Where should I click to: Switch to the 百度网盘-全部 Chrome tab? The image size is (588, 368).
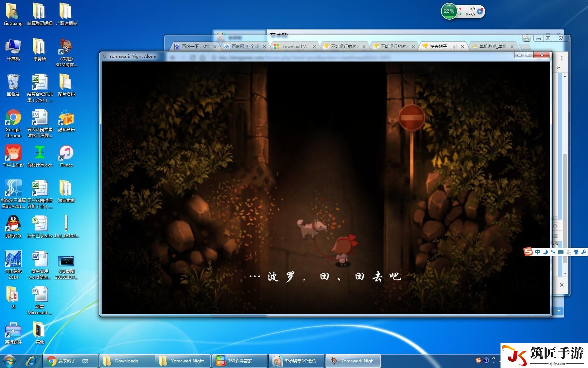[245, 46]
